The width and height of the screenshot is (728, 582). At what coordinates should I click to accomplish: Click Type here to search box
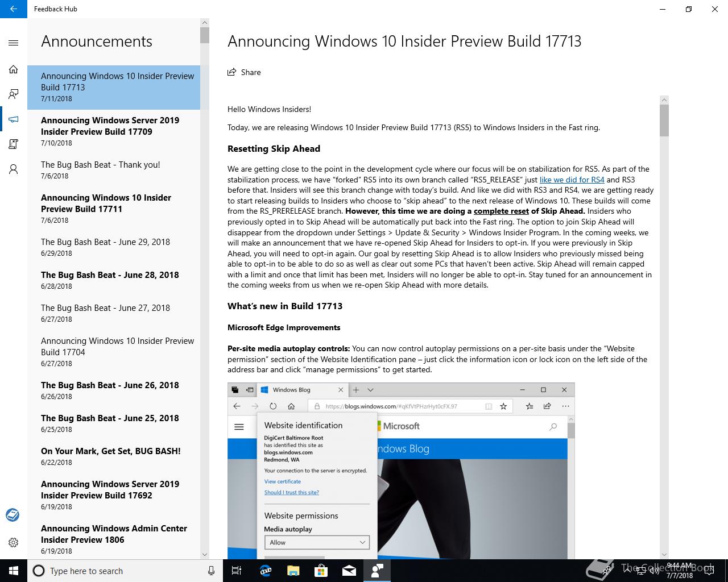125,571
